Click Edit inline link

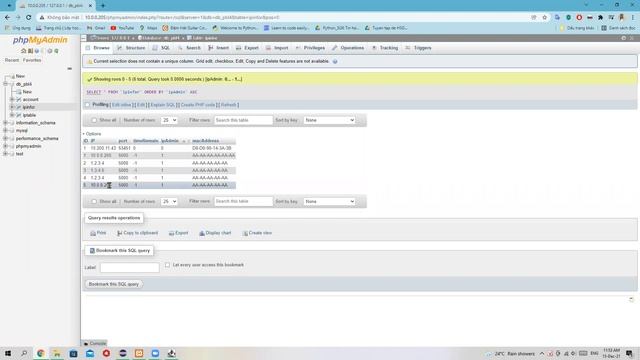point(122,105)
